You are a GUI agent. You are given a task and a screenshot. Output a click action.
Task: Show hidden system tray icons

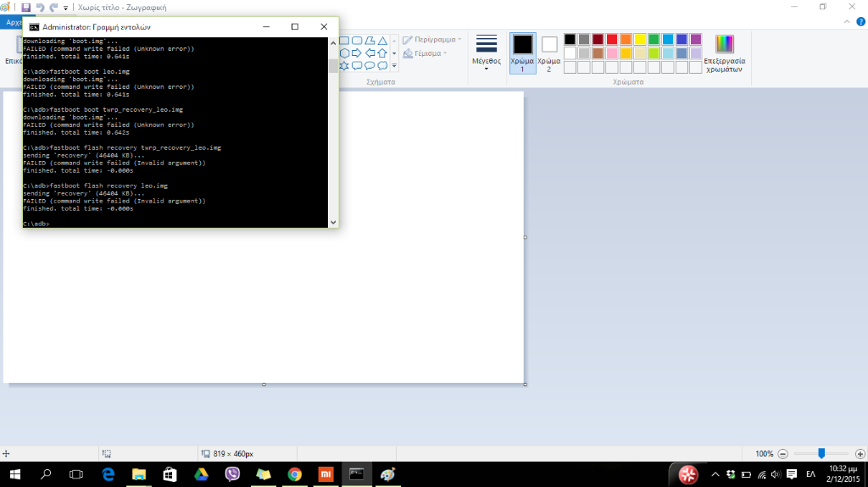pyautogui.click(x=715, y=474)
